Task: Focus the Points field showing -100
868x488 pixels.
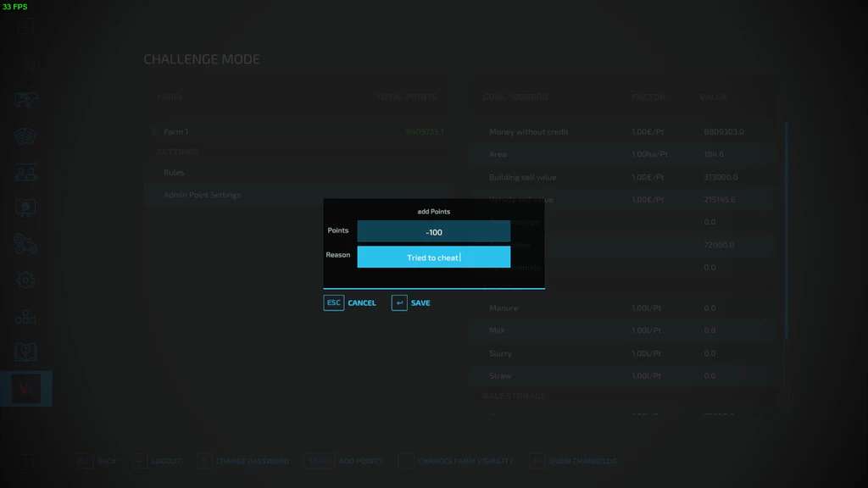Action: click(433, 231)
